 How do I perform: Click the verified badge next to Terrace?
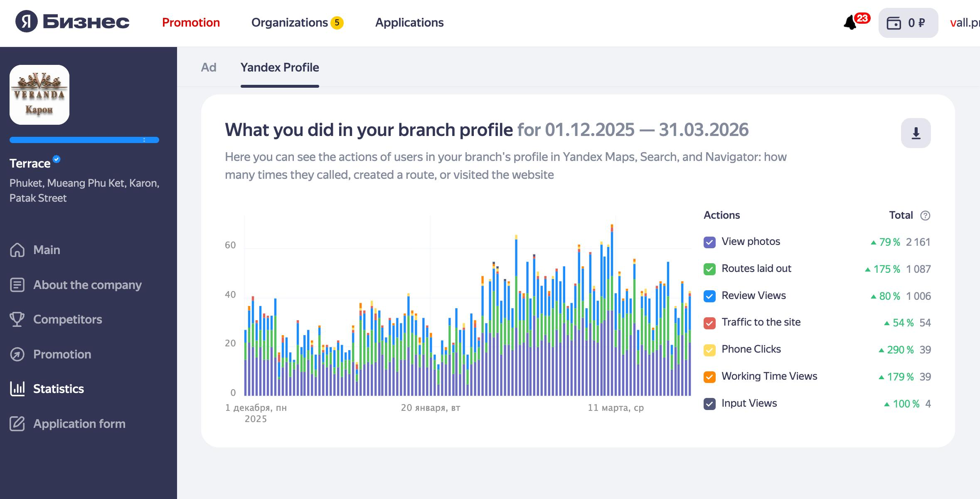point(57,159)
